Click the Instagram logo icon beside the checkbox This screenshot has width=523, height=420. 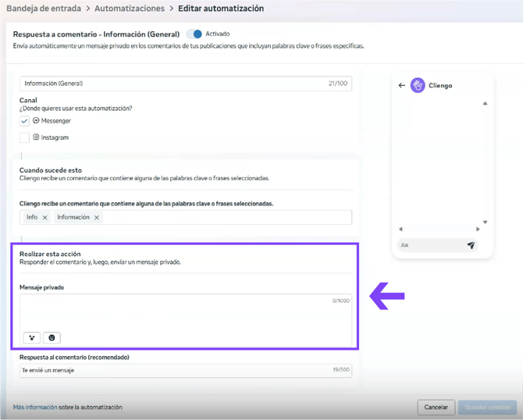(37, 137)
